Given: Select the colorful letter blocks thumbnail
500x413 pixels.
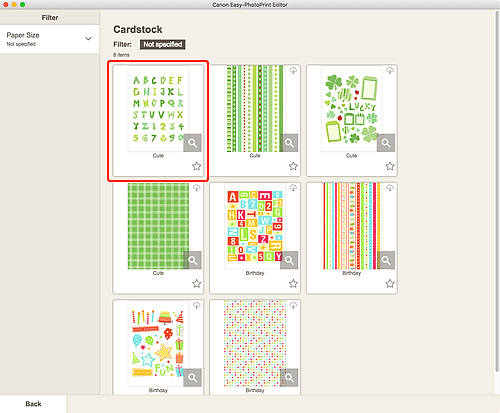Looking at the screenshot, I should point(255,226).
